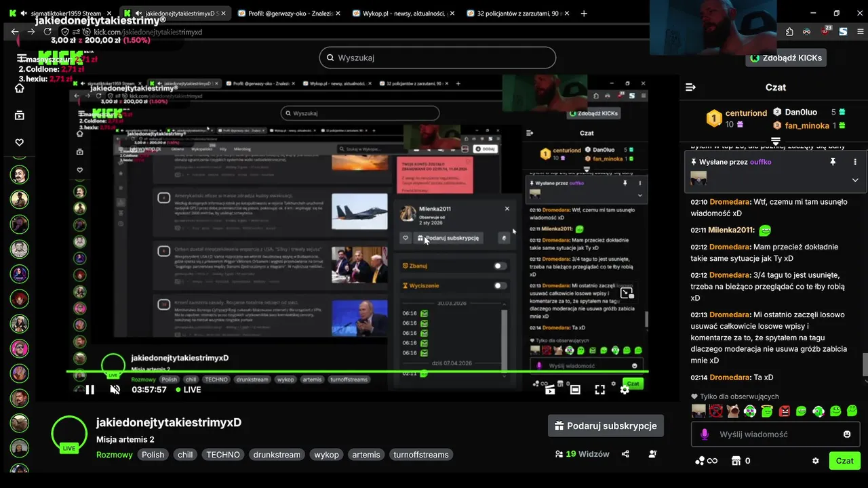Open the S extension icon
This screenshot has width=868, height=488.
coord(843,31)
